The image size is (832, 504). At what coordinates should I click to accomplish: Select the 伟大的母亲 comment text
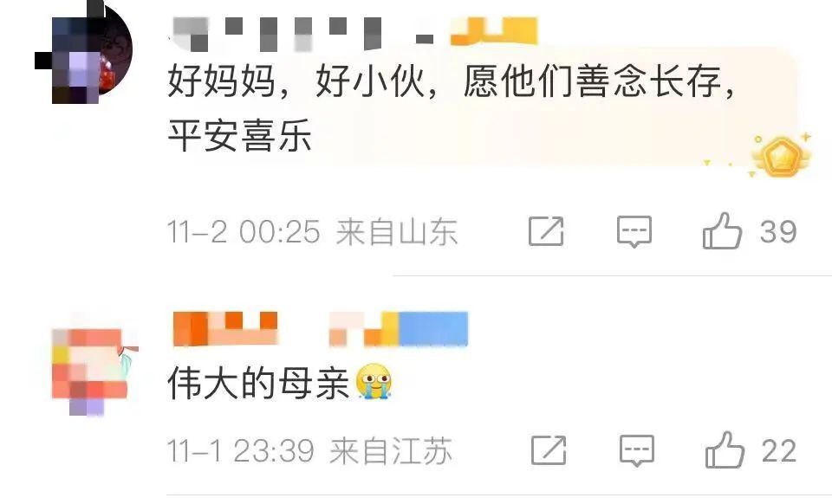258,383
